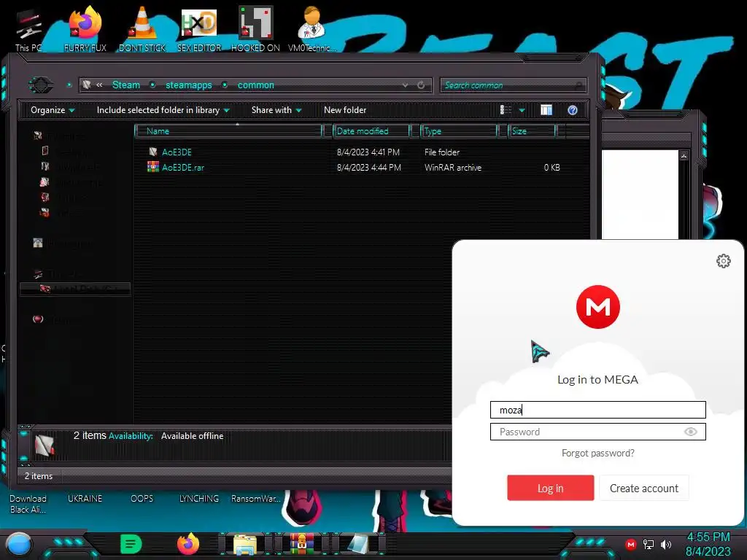Click Explorer's back navigation orb

(41, 85)
